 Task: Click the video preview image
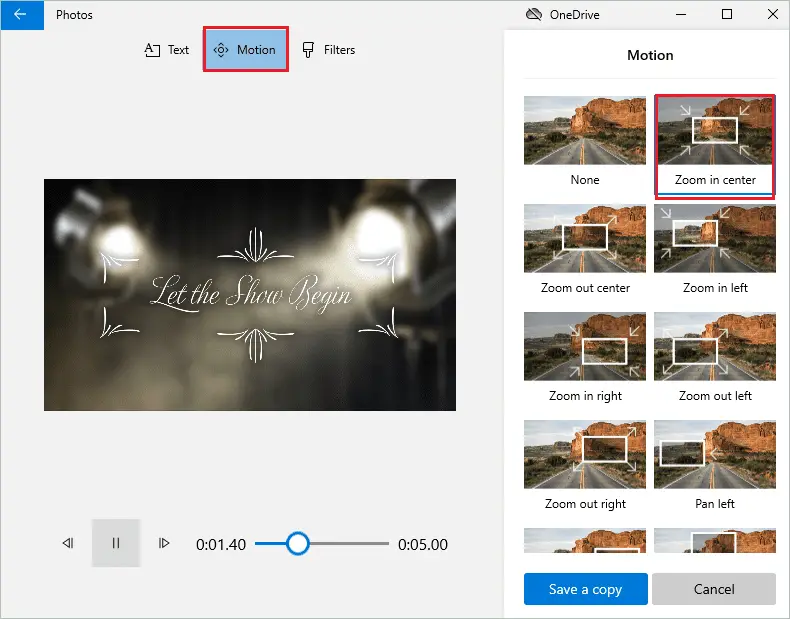[250, 294]
